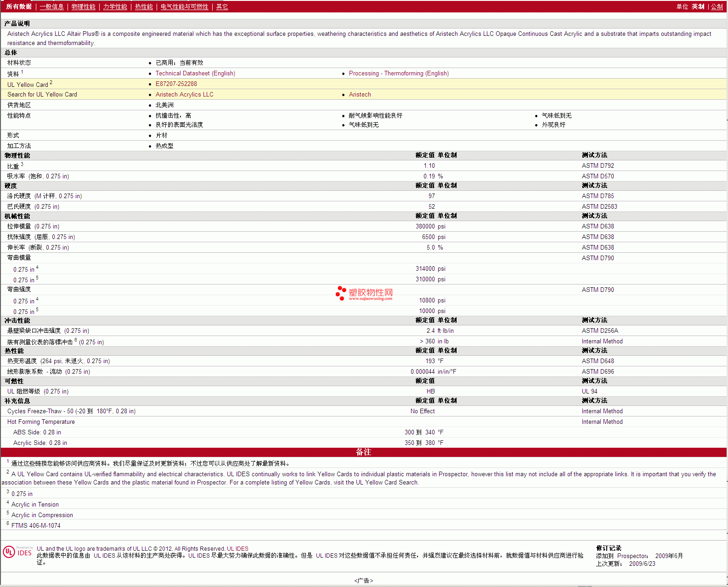Click the 耐气候影响性能良好 feature
Viewport: 728px width, 587px height.
pos(375,115)
